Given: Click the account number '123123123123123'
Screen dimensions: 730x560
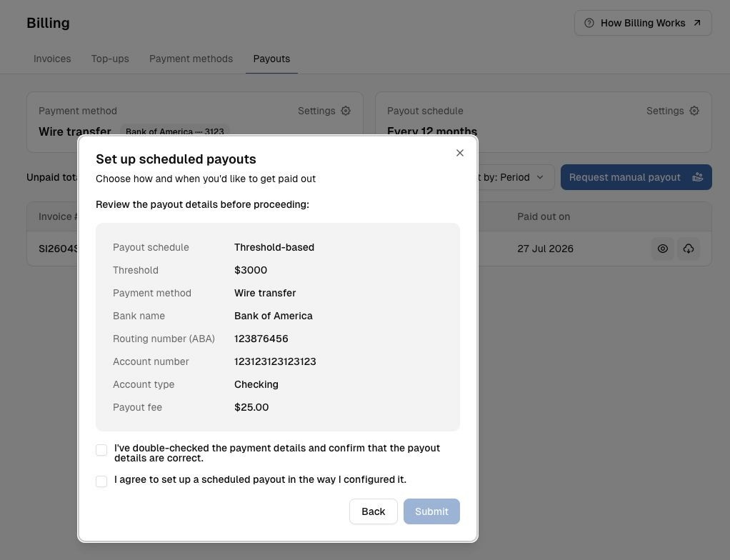Looking at the screenshot, I should pos(275,361).
